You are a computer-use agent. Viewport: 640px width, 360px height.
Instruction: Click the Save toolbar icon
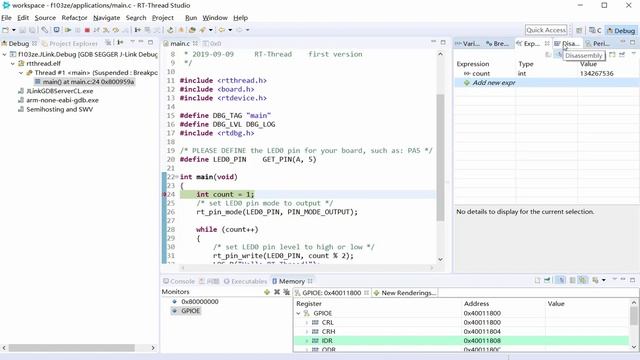[22, 30]
